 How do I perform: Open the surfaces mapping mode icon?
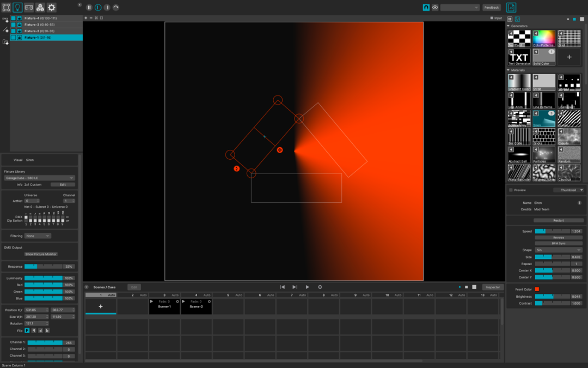click(x=6, y=8)
